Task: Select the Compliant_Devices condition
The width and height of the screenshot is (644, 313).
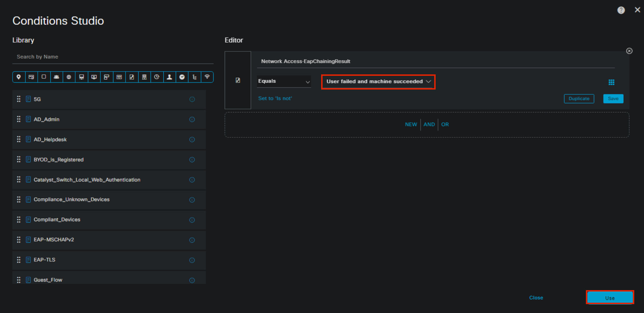Action: click(x=109, y=220)
